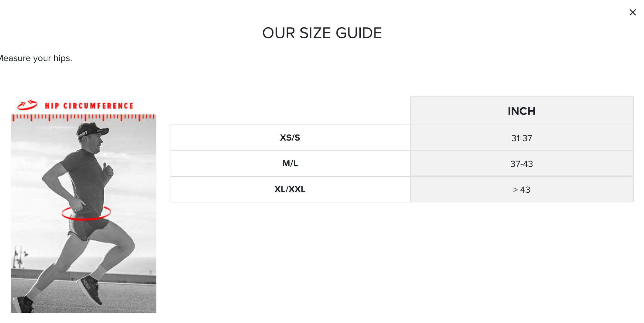Click the OUR SIZE GUIDE heading
This screenshot has height=323, width=644.
322,33
